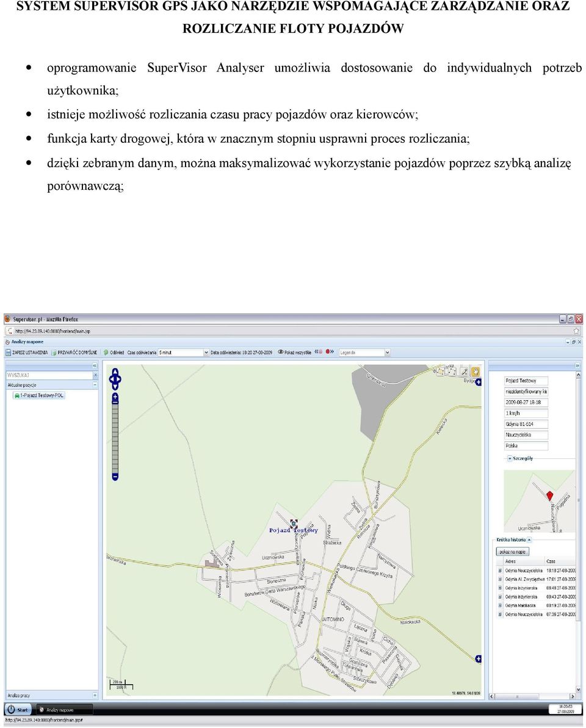The image size is (586, 728).
Task: Click the red record dot in the toolbar
Action: click(x=327, y=352)
